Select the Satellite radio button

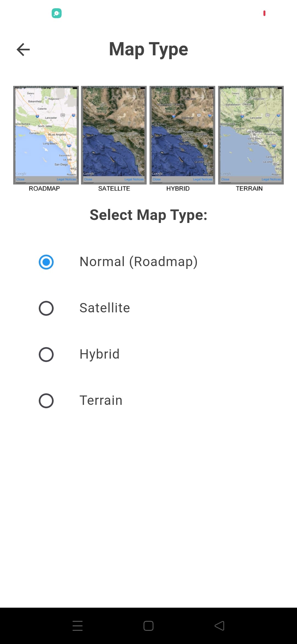tap(46, 308)
